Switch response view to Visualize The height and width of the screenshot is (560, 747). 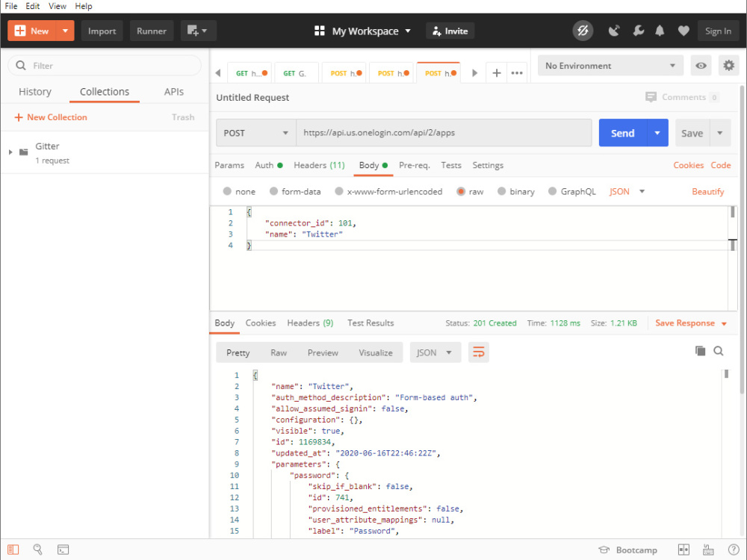tap(376, 353)
